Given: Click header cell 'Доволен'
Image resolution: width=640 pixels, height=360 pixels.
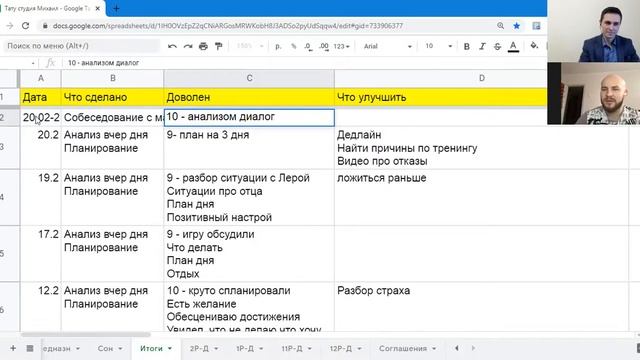Looking at the screenshot, I should coord(249,98).
